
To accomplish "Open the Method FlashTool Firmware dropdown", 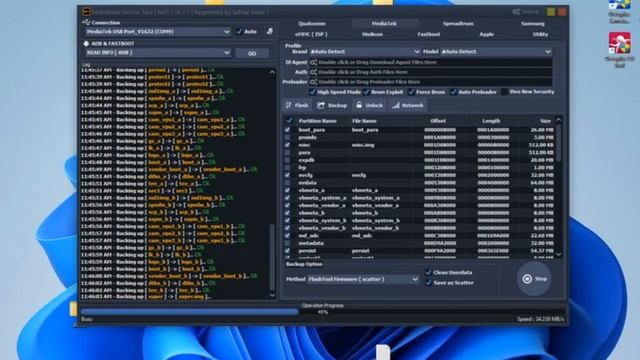I will coord(363,279).
